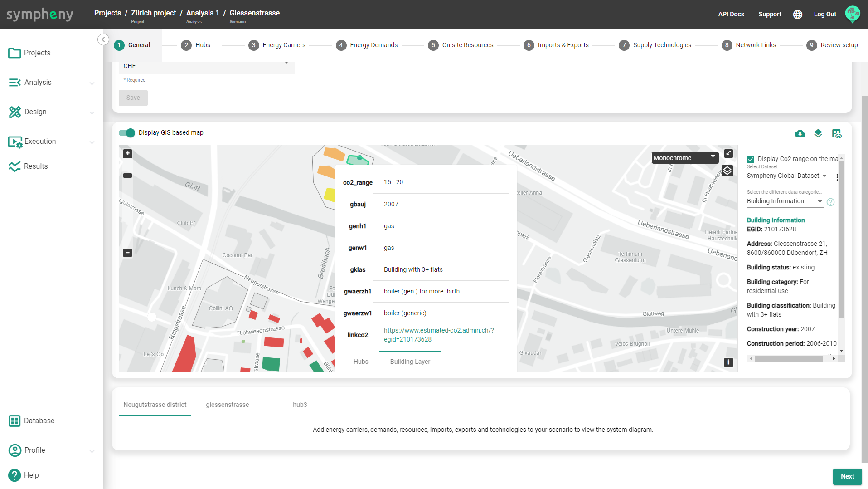
Task: Switch to the giessenstrasse hub tab
Action: [x=227, y=405]
